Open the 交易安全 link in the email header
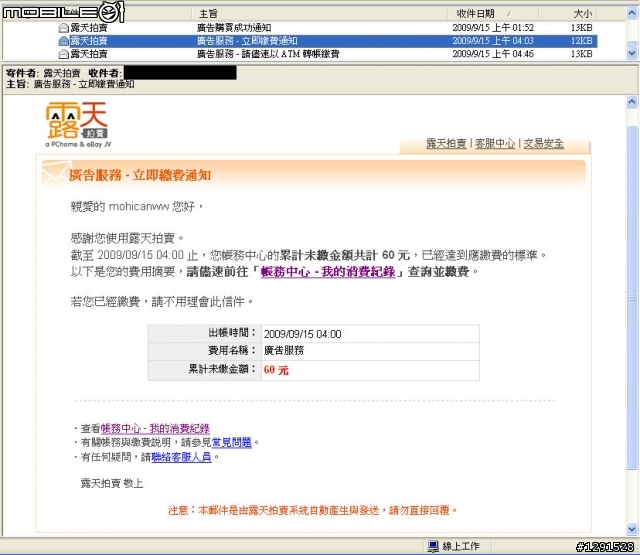640x555 pixels. [x=544, y=143]
